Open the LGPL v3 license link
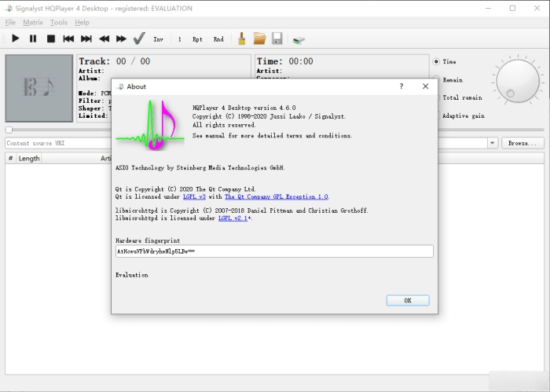The width and height of the screenshot is (550, 392). [x=194, y=196]
